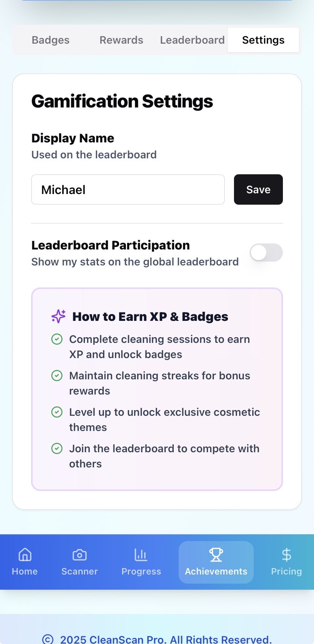Click checkmark icon beside cleaning streaks tip

click(57, 376)
